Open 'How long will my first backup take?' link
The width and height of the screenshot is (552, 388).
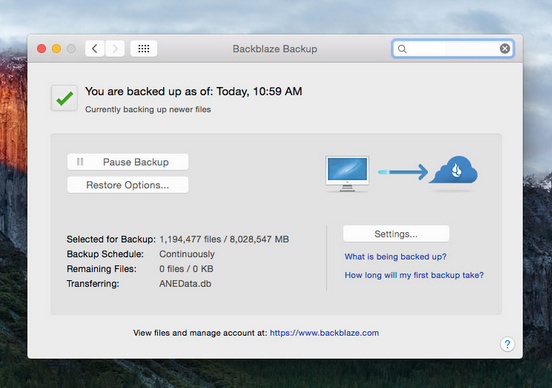414,275
